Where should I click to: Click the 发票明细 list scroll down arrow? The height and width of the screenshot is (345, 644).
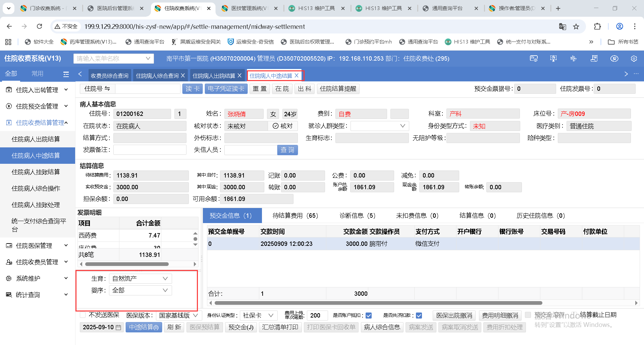195,245
